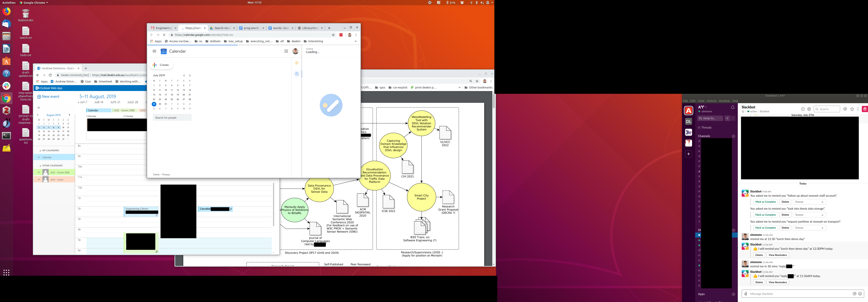Viewport: 868px width, 302px height.
Task: Open Slack conversation settings gear
Action: 809,109
